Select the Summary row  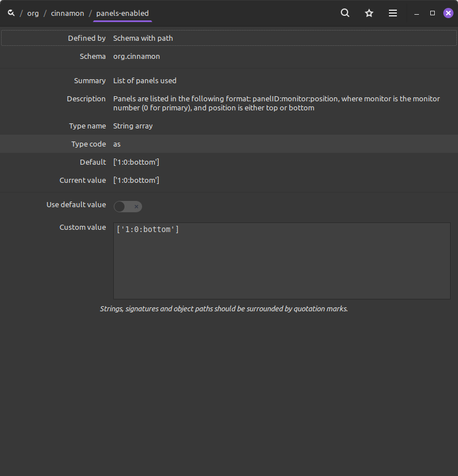229,81
